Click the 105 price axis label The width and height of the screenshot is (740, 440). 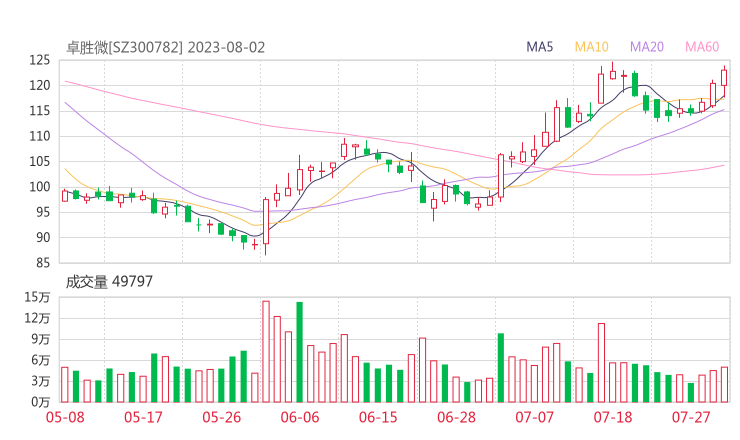(x=40, y=162)
